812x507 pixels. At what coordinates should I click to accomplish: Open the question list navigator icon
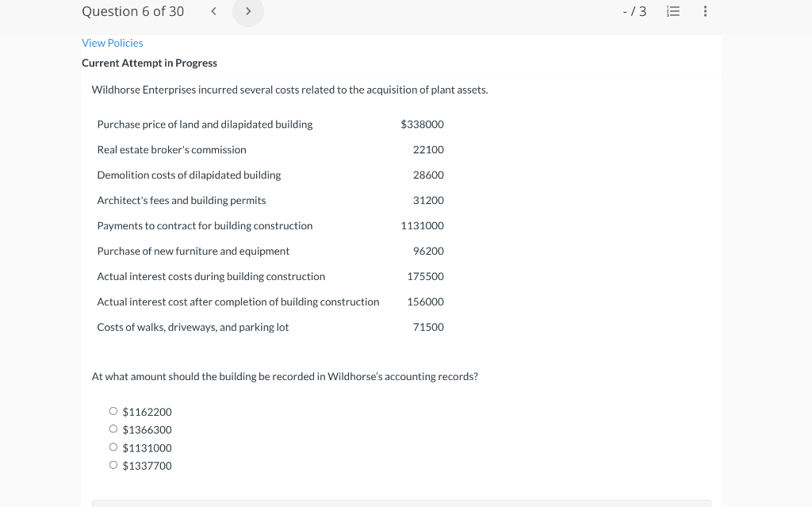[672, 11]
